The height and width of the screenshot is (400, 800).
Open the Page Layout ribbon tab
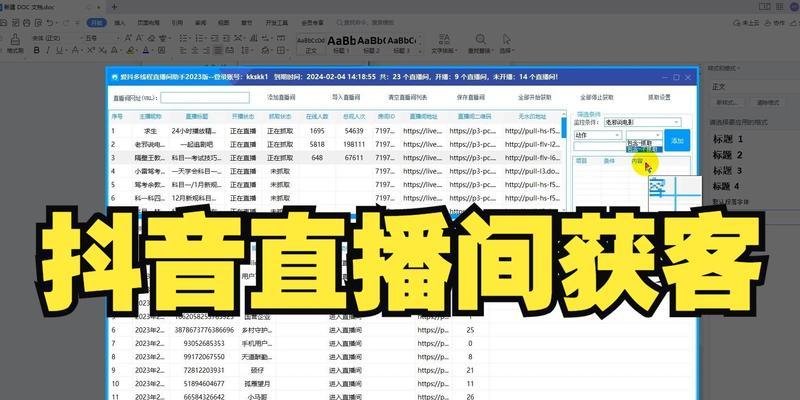(148, 23)
